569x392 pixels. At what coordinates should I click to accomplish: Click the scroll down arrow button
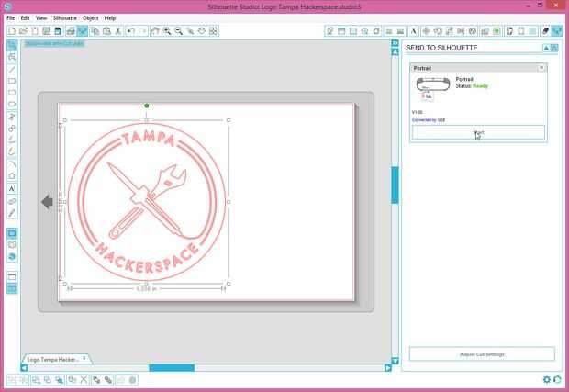pos(396,361)
